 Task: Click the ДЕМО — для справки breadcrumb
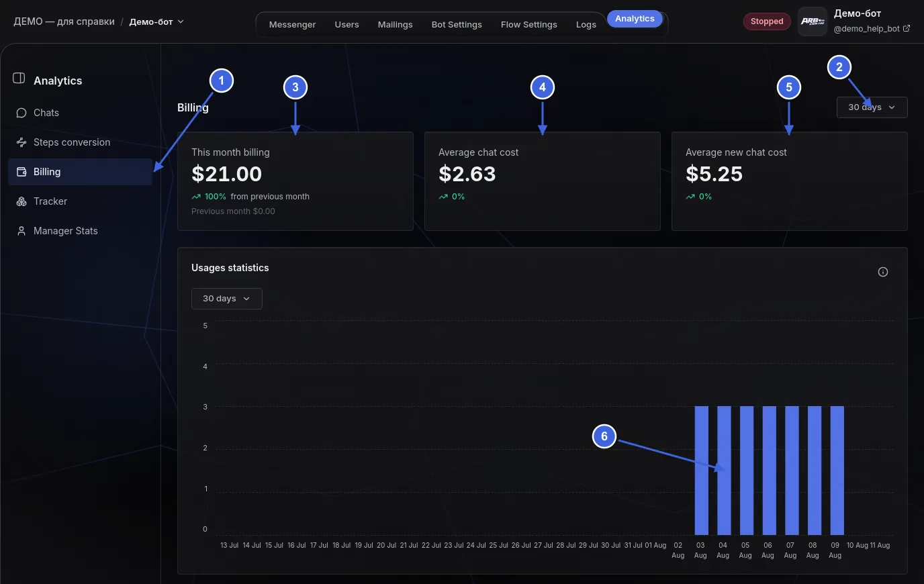tap(64, 21)
